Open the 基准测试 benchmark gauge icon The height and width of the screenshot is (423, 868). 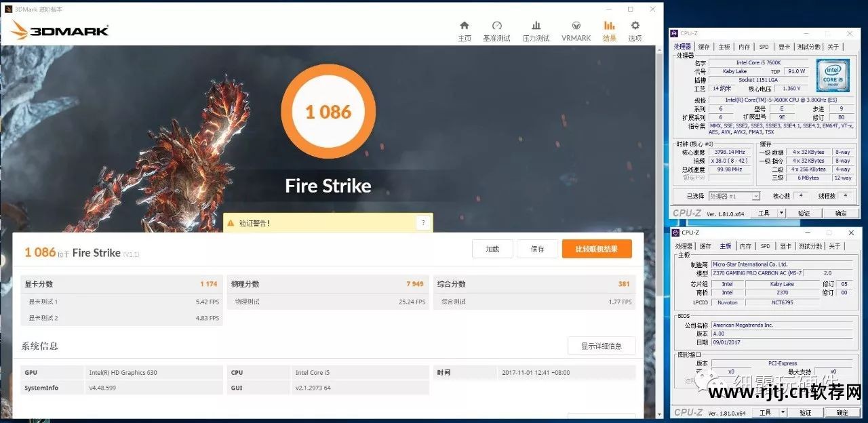tap(496, 26)
